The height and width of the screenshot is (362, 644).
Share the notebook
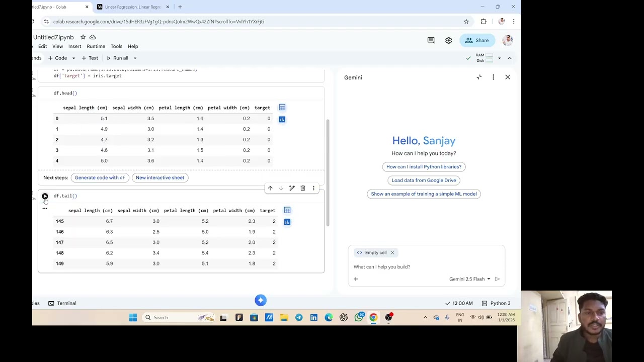[x=477, y=40]
